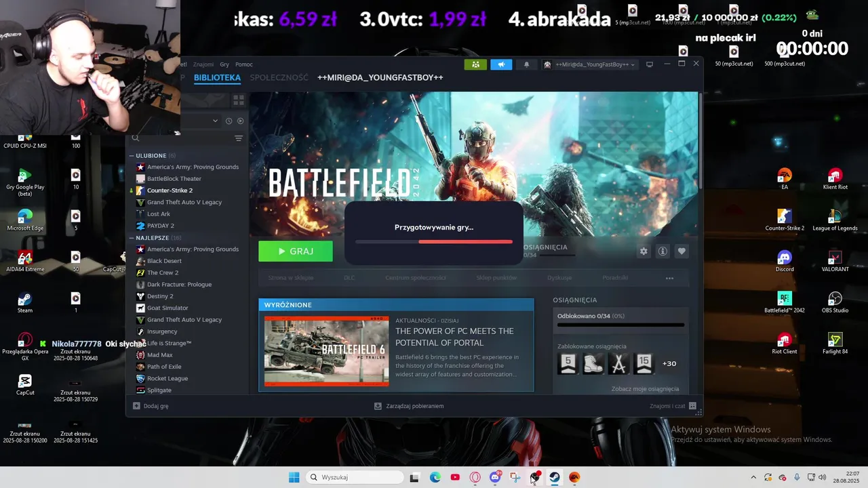This screenshot has height=488, width=868.
Task: Select Path of Exile in library list
Action: (165, 367)
